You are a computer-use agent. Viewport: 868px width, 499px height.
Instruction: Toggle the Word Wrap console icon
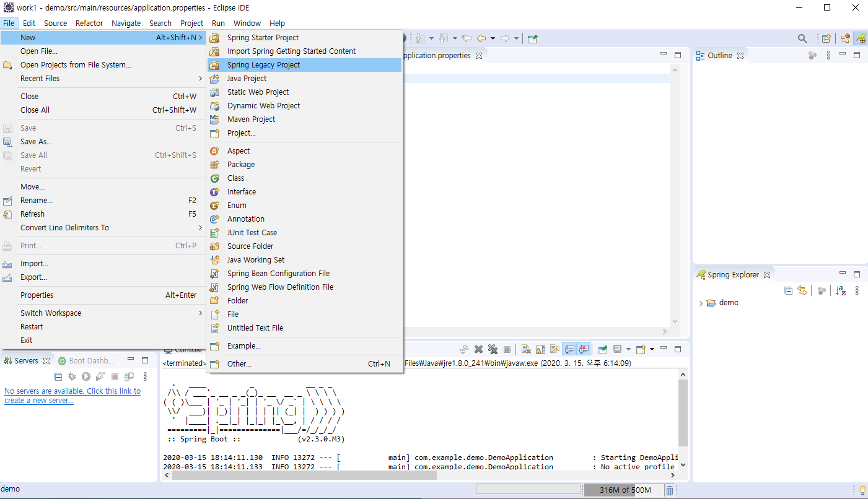click(555, 349)
